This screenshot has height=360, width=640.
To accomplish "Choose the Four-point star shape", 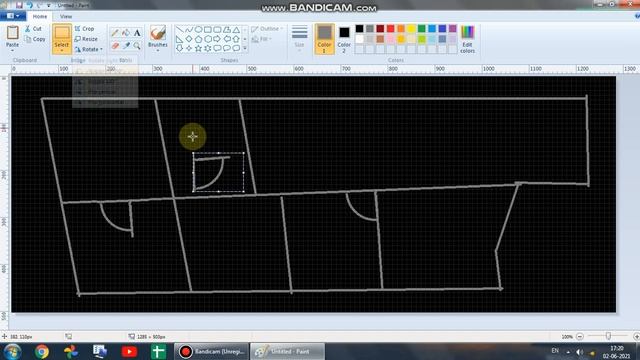I will tap(189, 49).
